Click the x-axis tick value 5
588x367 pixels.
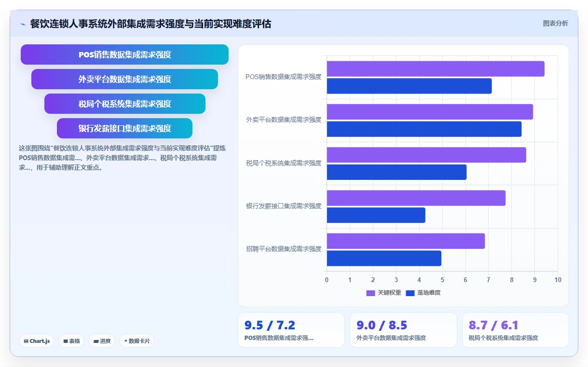click(x=442, y=280)
